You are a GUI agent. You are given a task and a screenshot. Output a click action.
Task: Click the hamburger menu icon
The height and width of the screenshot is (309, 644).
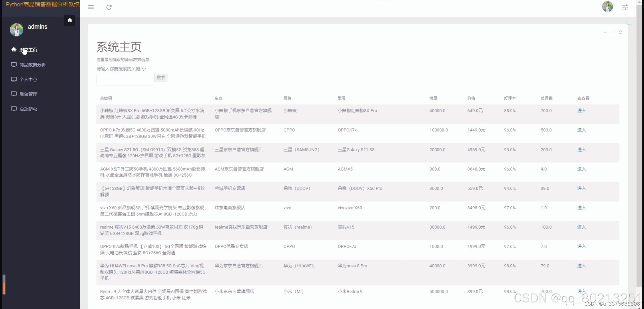click(x=91, y=7)
